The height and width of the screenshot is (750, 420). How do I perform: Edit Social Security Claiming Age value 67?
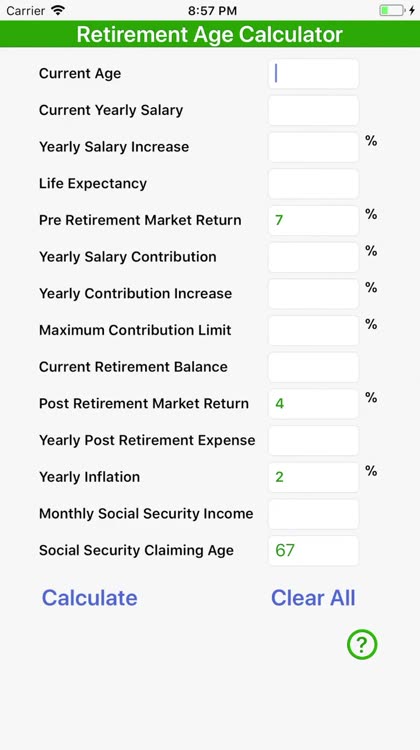click(313, 551)
